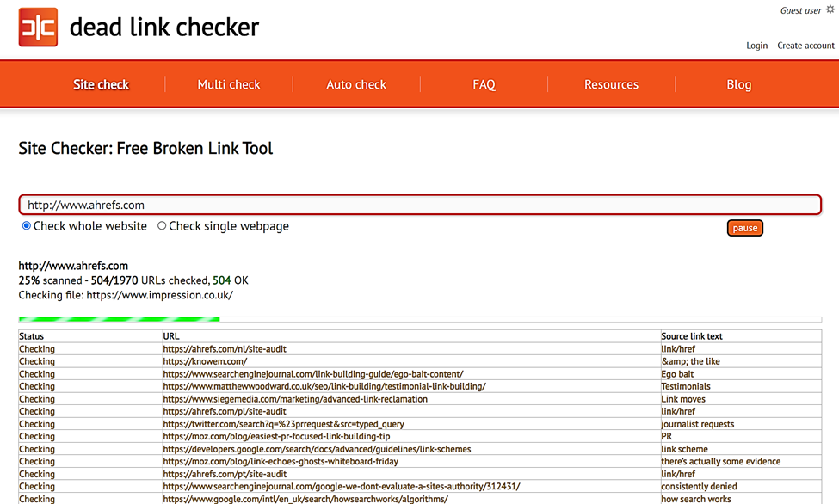Open the google-we-dont-evaluate-a-sites-authority link
Screen dimensions: 839x504
[342, 487]
